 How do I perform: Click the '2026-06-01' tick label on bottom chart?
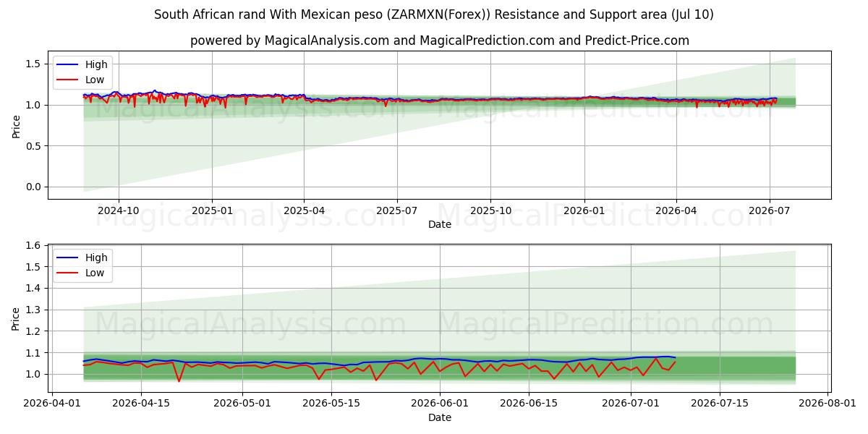point(440,404)
